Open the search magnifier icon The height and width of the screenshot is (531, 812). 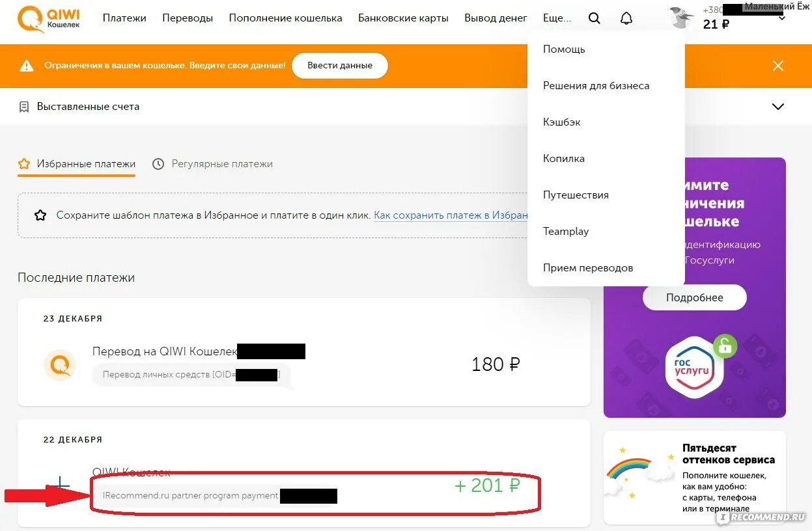point(594,18)
